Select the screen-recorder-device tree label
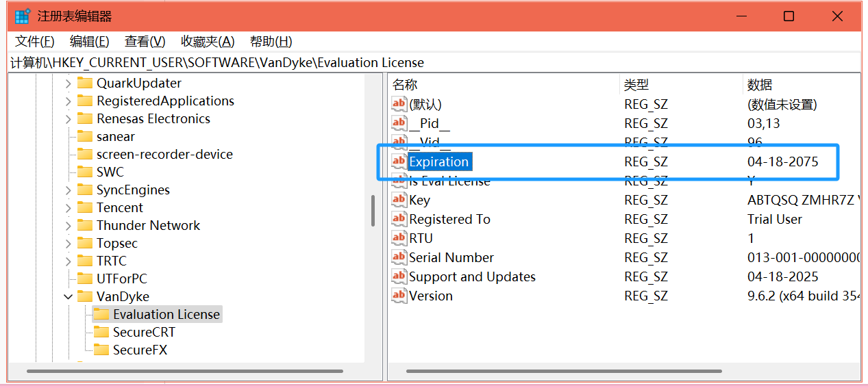The height and width of the screenshot is (388, 868). pyautogui.click(x=164, y=154)
